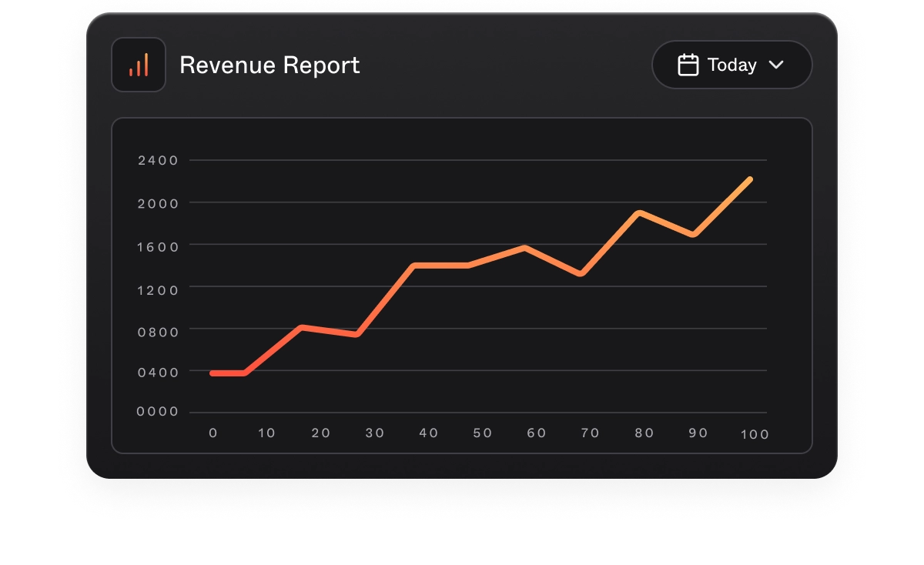Click the line peak above 80
Screen dimensions: 924x565
click(639, 212)
